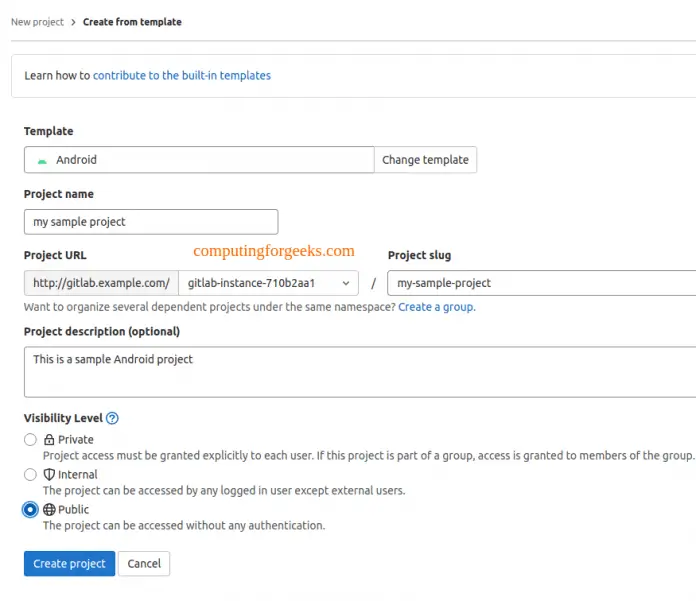Click the Change template button

(425, 160)
